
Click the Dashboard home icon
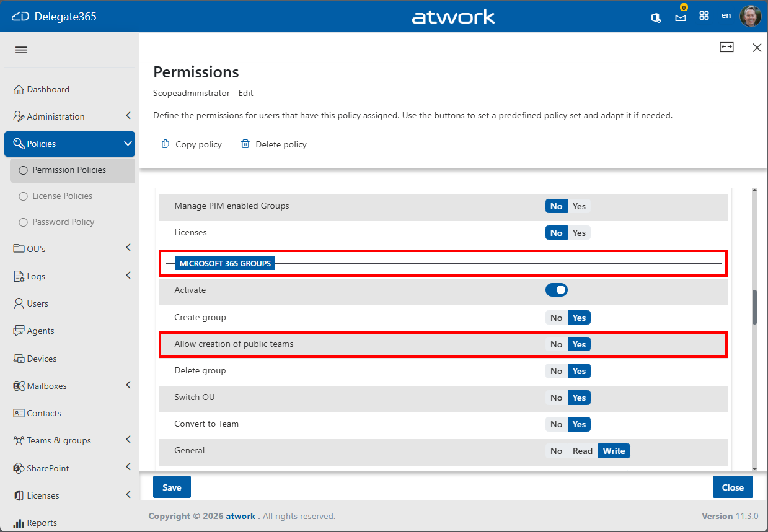click(x=19, y=89)
